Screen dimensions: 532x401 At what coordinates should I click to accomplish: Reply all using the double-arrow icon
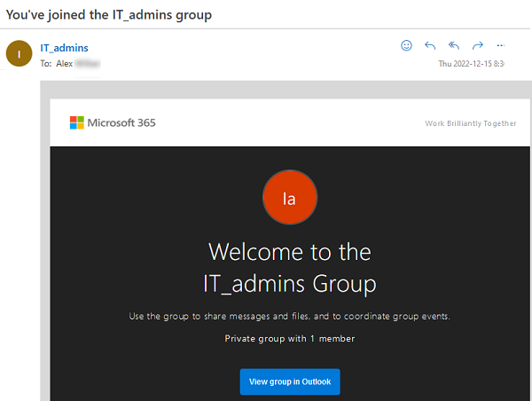click(454, 45)
